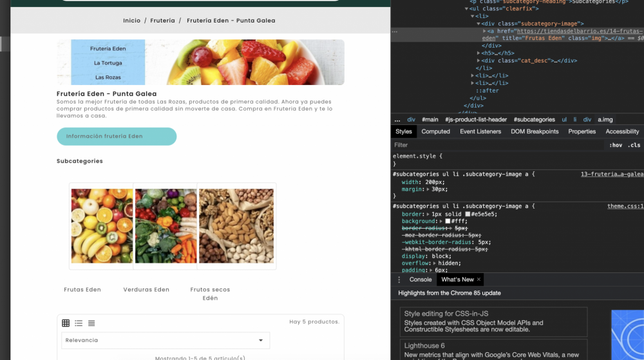Image resolution: width=644 pixels, height=360 pixels.
Task: Click the Styles filter input field
Action: tap(498, 146)
